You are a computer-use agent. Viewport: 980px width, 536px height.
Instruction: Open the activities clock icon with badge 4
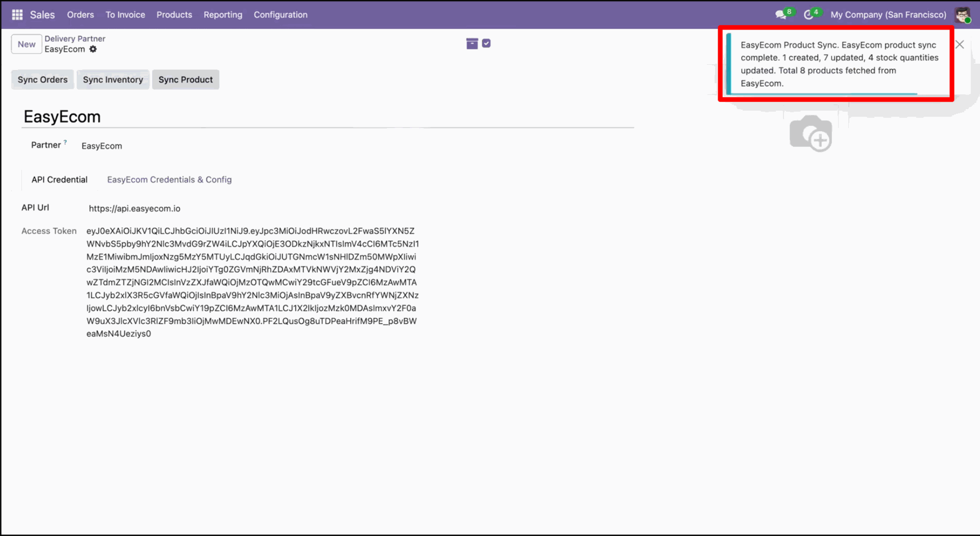point(808,15)
